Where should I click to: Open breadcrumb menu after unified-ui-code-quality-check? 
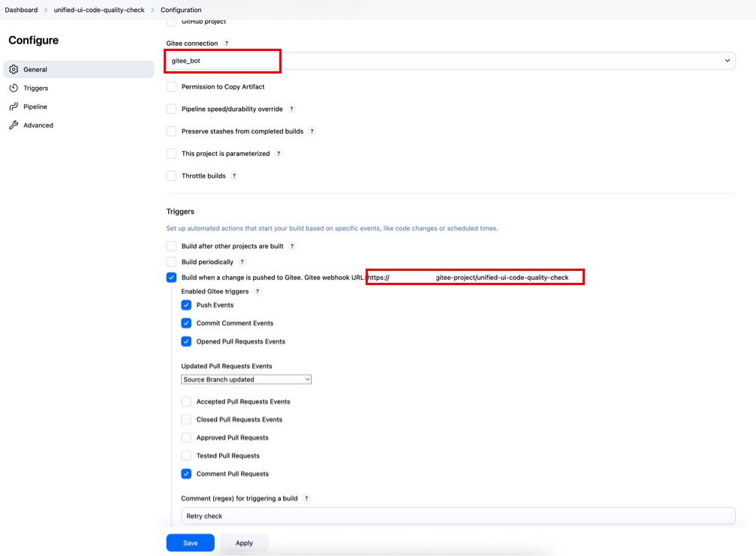[152, 10]
